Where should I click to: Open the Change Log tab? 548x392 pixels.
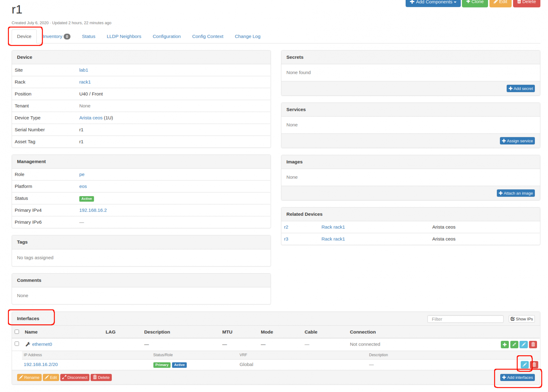247,36
